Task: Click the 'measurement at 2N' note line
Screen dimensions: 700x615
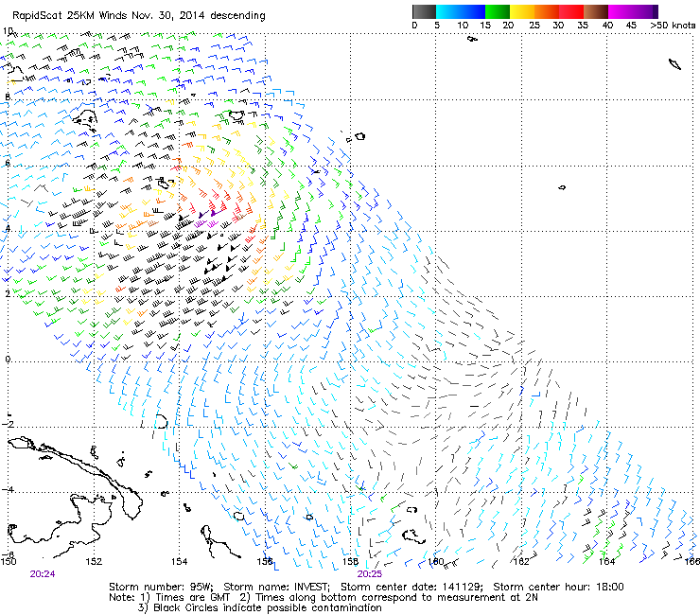Action: [485, 598]
